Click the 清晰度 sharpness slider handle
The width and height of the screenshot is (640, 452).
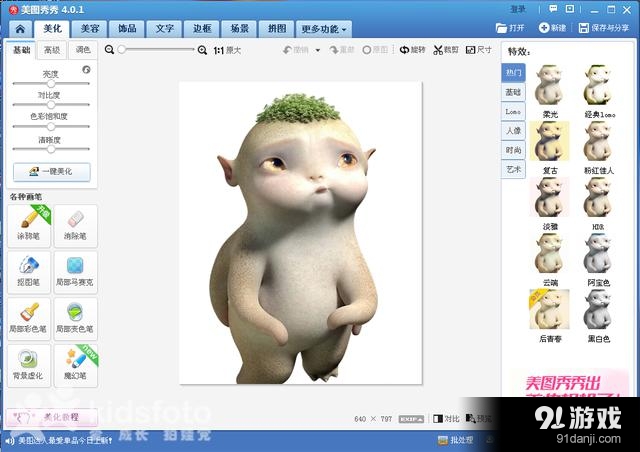(x=51, y=149)
